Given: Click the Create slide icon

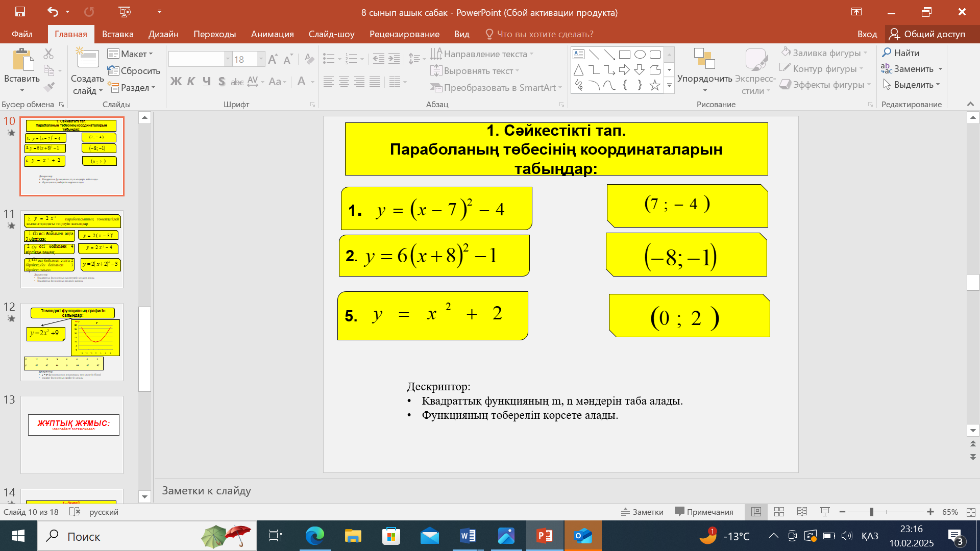Looking at the screenshot, I should pos(87,59).
